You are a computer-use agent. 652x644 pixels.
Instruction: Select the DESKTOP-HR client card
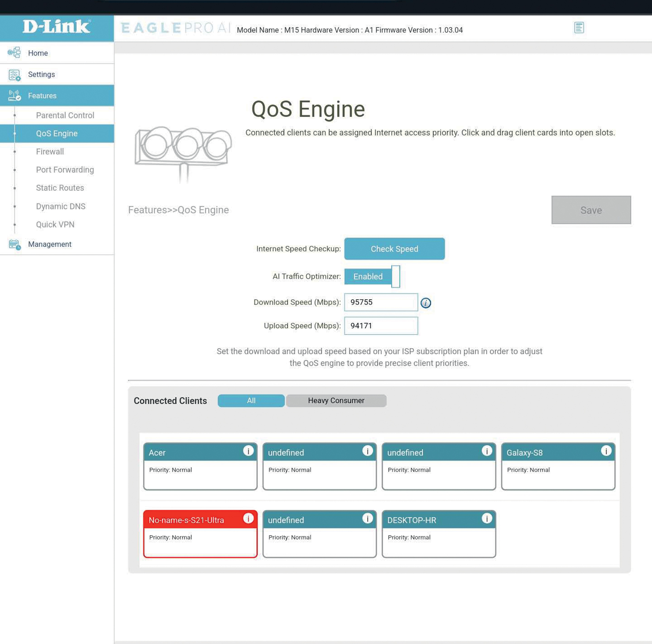pos(439,534)
